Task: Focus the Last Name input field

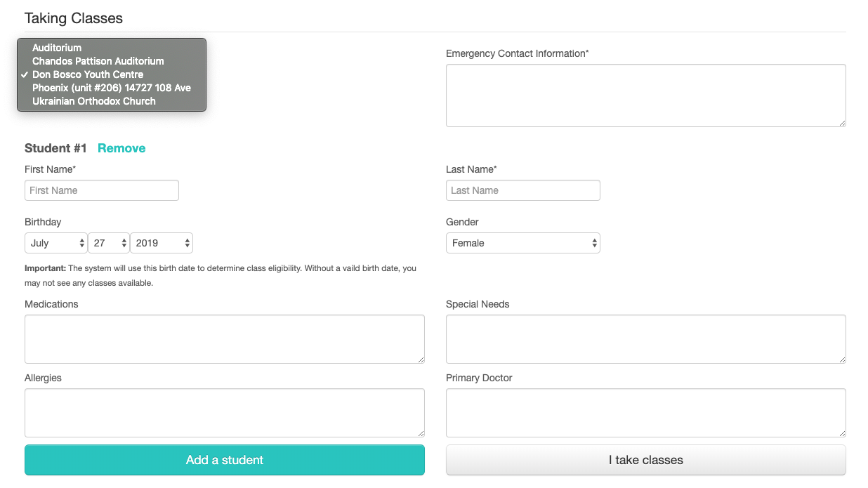Action: tap(523, 190)
